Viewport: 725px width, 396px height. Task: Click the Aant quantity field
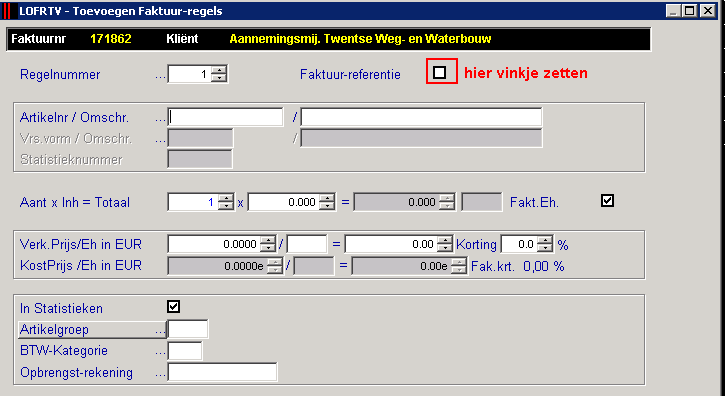(x=193, y=202)
